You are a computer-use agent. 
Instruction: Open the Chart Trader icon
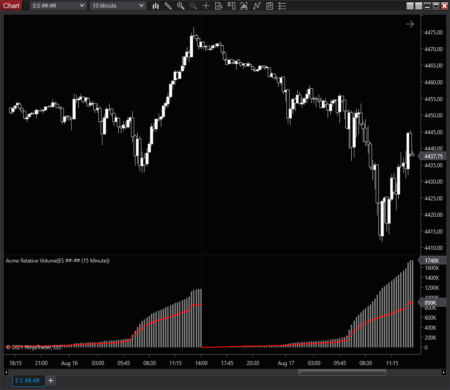(231, 6)
